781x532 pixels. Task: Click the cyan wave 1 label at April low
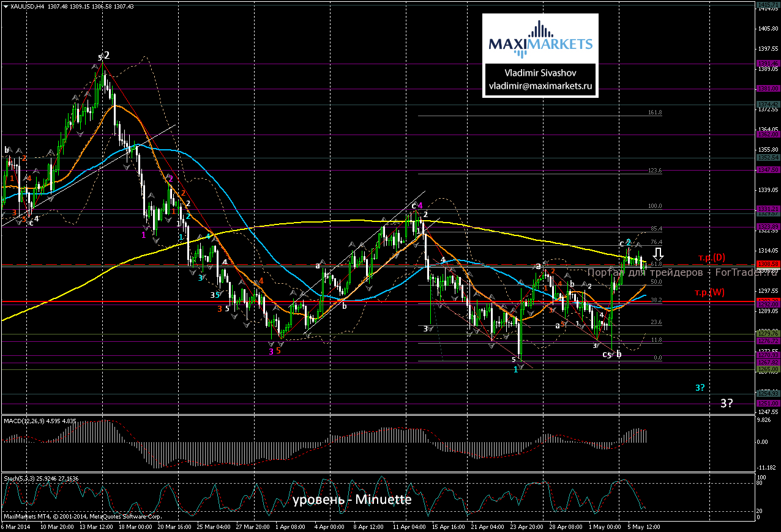516,370
